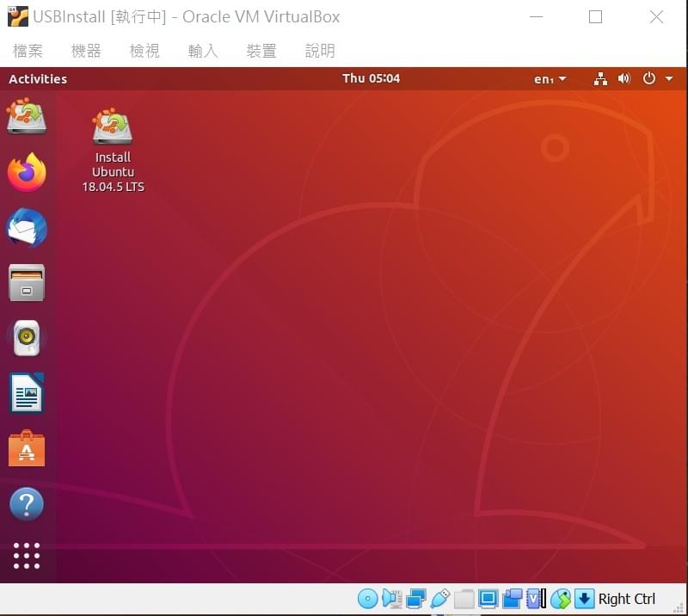Open Ubuntu Software from the dock

pos(27,448)
